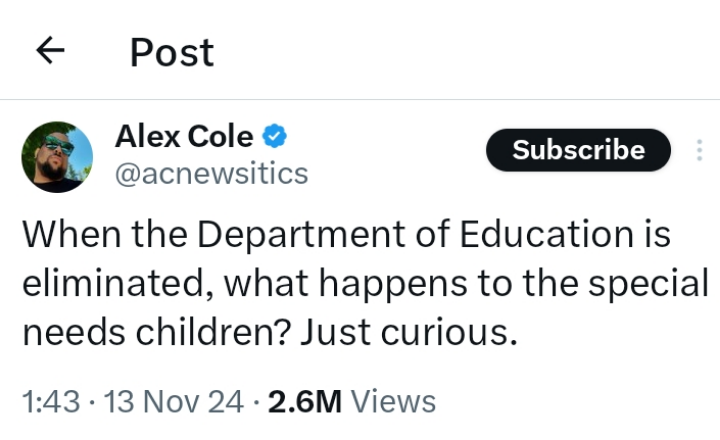The height and width of the screenshot is (440, 720).
Task: Open Alex Cole's profile picture
Action: coord(57,157)
